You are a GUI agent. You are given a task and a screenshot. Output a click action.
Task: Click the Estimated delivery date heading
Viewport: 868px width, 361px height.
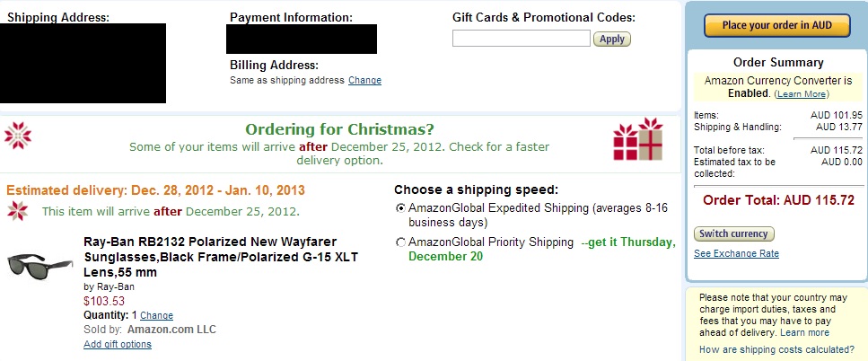[155, 190]
